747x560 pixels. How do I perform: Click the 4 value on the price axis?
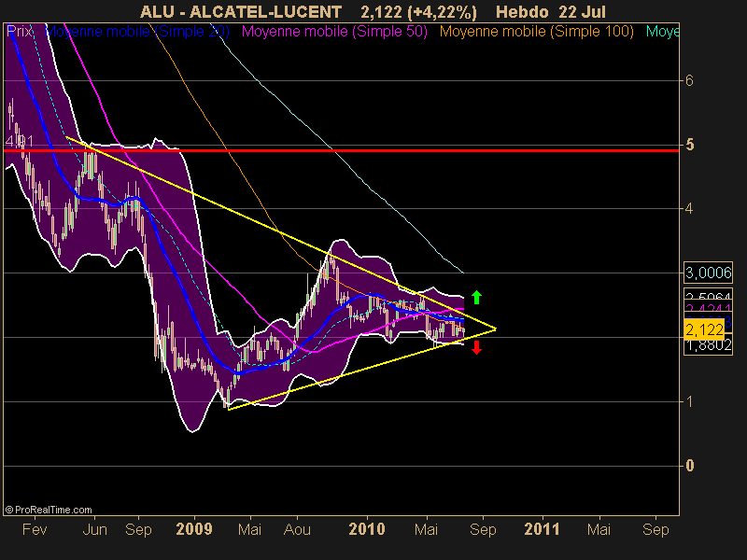tap(689, 208)
